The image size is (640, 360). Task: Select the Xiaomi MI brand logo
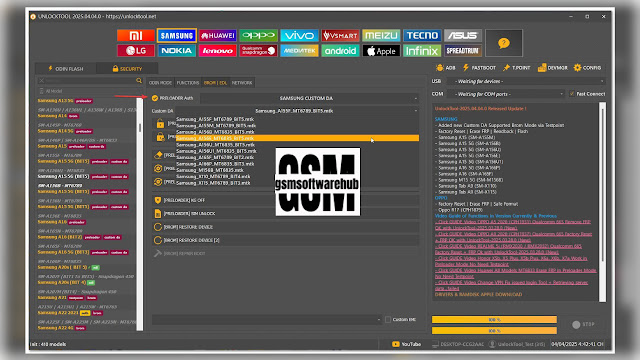136,36
